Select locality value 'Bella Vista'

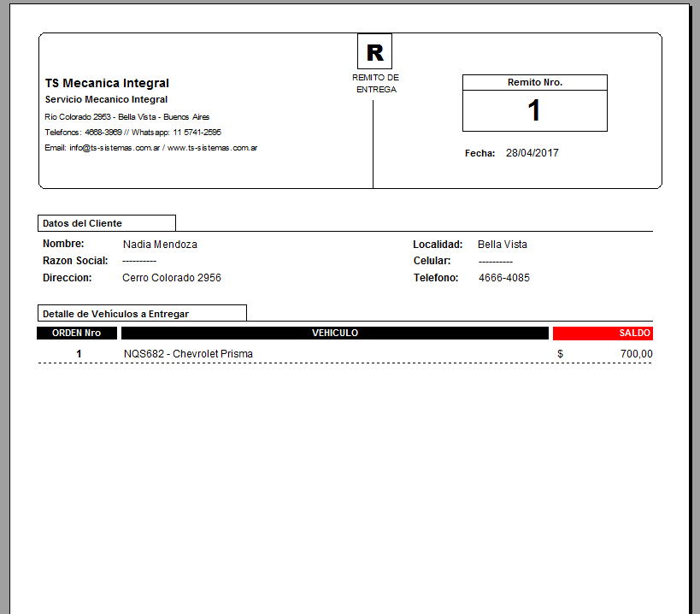coord(503,245)
